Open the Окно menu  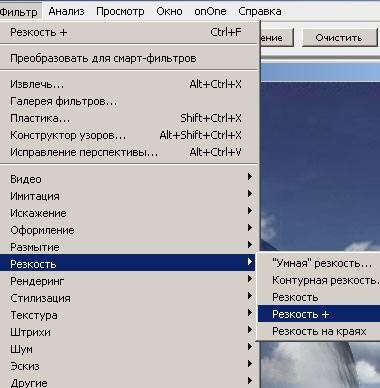[x=169, y=12]
